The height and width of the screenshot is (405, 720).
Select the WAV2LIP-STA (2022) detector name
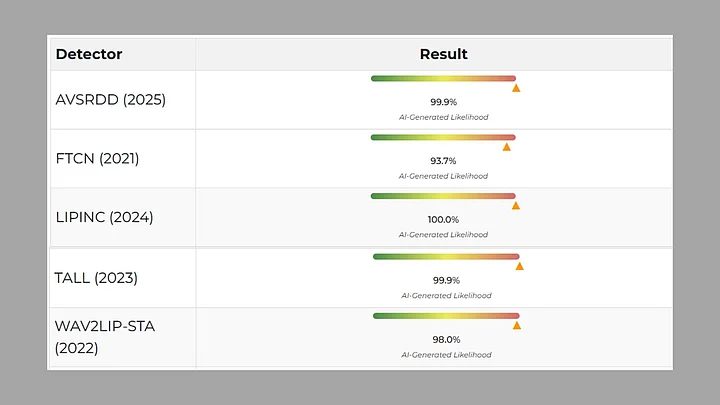click(104, 337)
